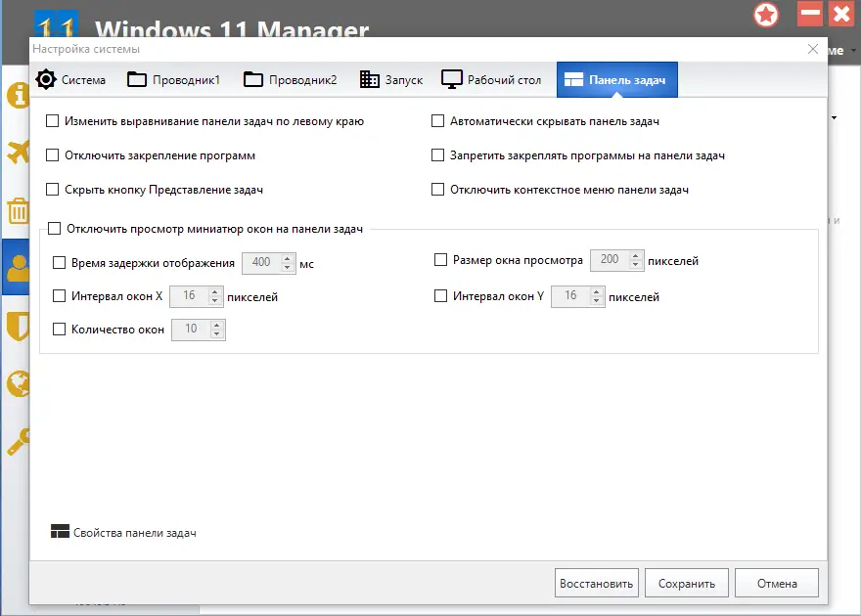Image resolution: width=861 pixels, height=616 pixels.
Task: Open Свойства панели задач link
Action: click(135, 533)
